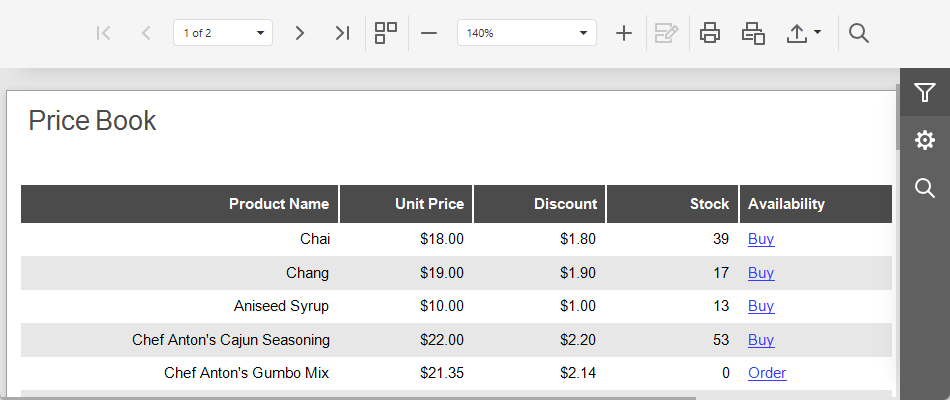Click the horizontal scrollbar at bottom

point(348,398)
